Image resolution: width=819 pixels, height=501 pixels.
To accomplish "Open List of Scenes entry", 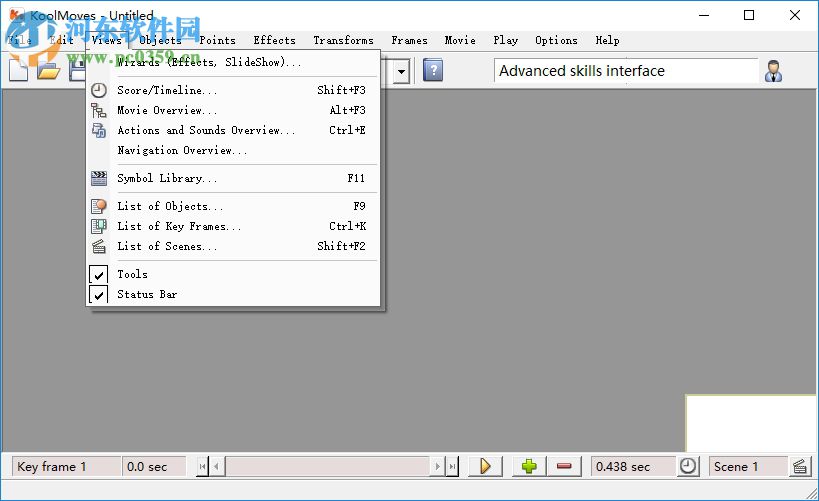I will click(233, 246).
